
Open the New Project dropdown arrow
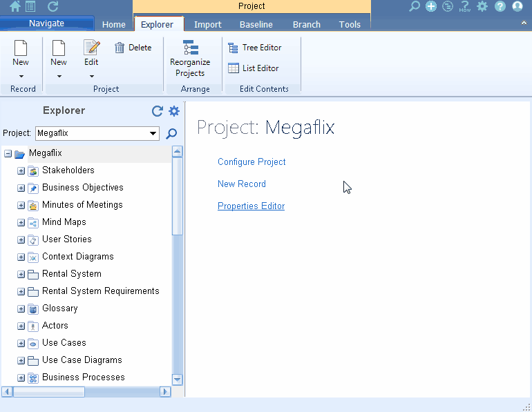click(59, 76)
